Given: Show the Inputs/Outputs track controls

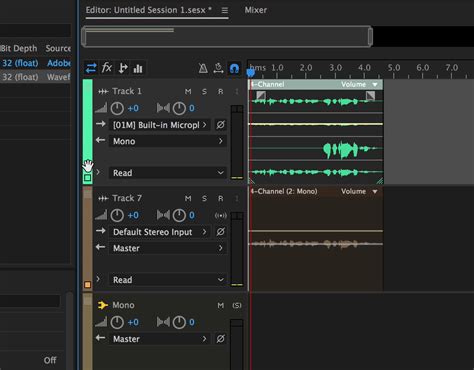Looking at the screenshot, I should pyautogui.click(x=91, y=68).
